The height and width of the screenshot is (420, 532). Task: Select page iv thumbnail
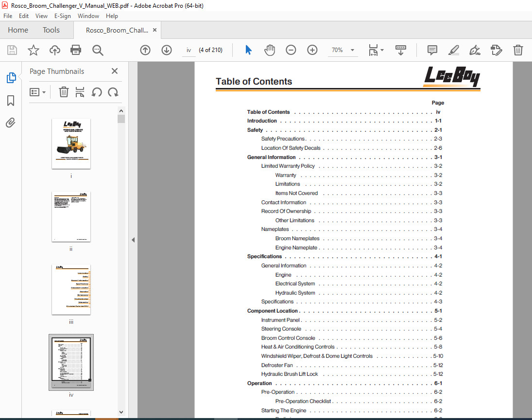pos(71,362)
